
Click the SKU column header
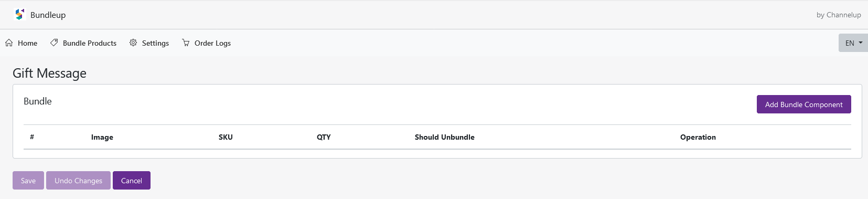(226, 137)
